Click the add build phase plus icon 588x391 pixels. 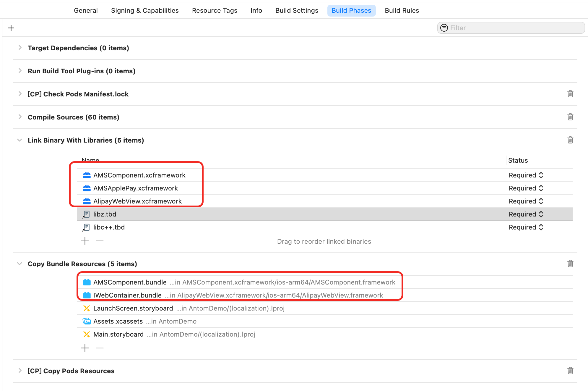click(x=11, y=28)
